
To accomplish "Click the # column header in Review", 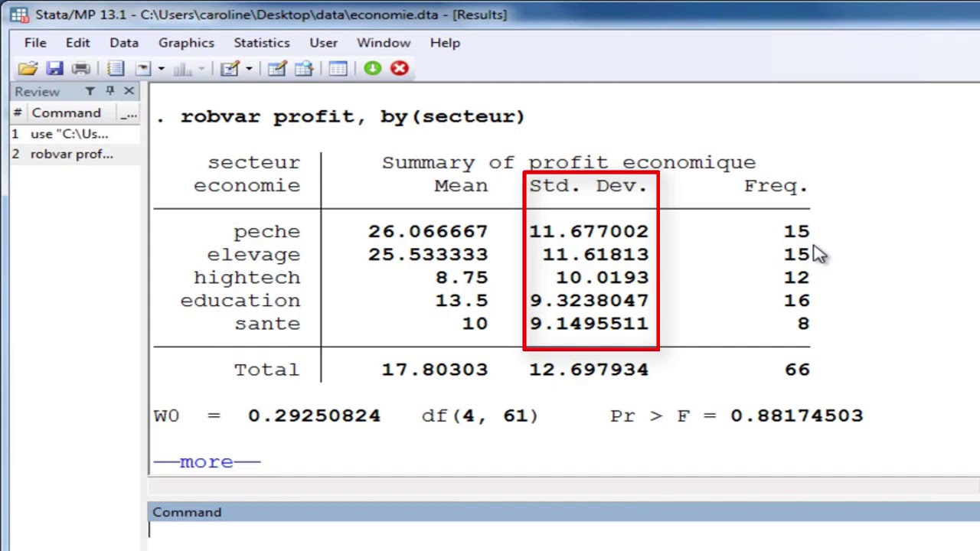I will point(18,112).
